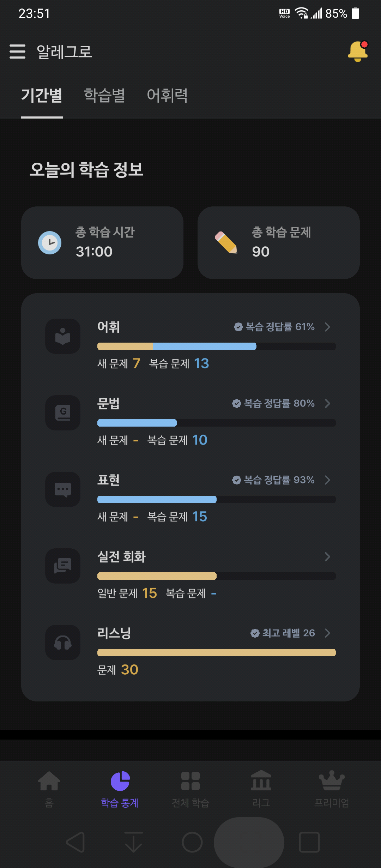
Task: Switch to the 학습별 tab
Action: tap(104, 95)
